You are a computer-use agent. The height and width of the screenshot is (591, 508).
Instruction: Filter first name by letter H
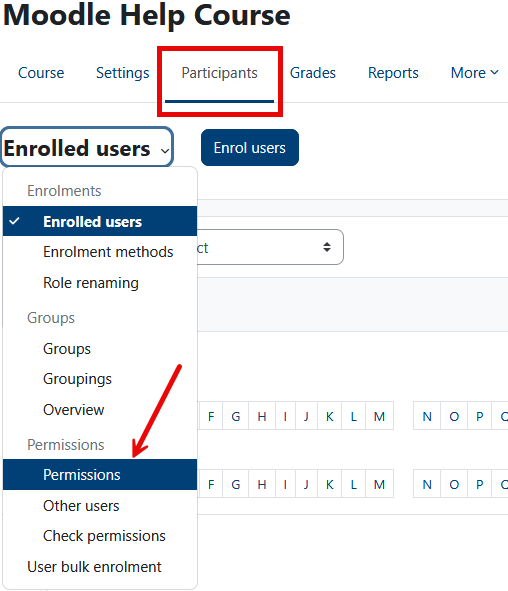(x=262, y=416)
